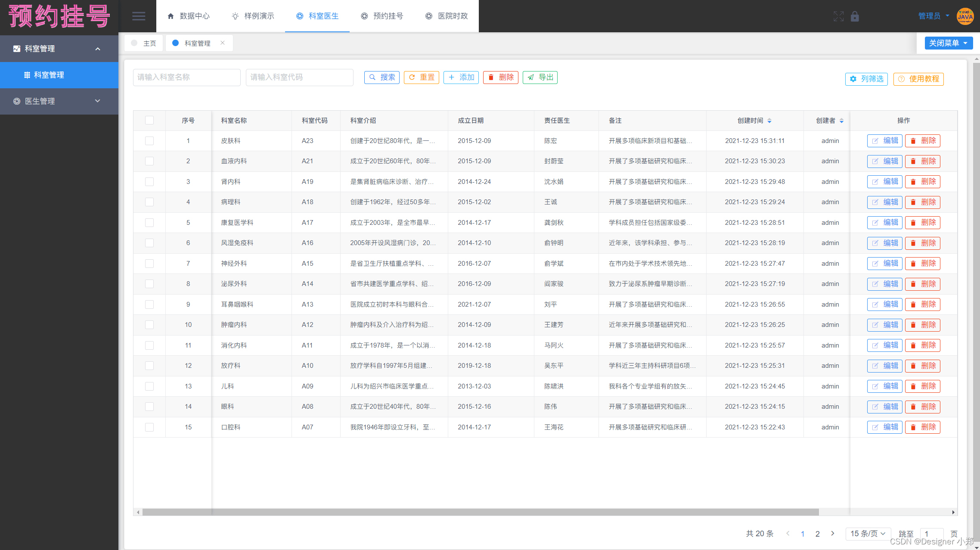980x550 pixels.
Task: Select the 科室医生 top tab
Action: pyautogui.click(x=317, y=16)
